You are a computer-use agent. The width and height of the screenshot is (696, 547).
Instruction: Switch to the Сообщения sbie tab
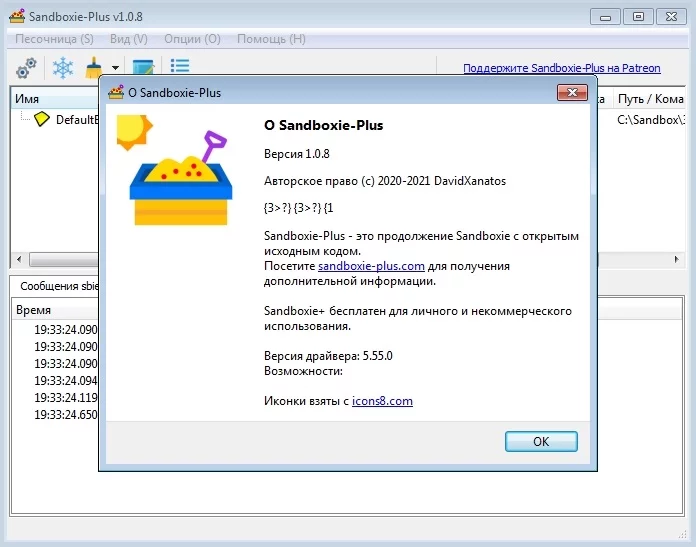pyautogui.click(x=59, y=286)
